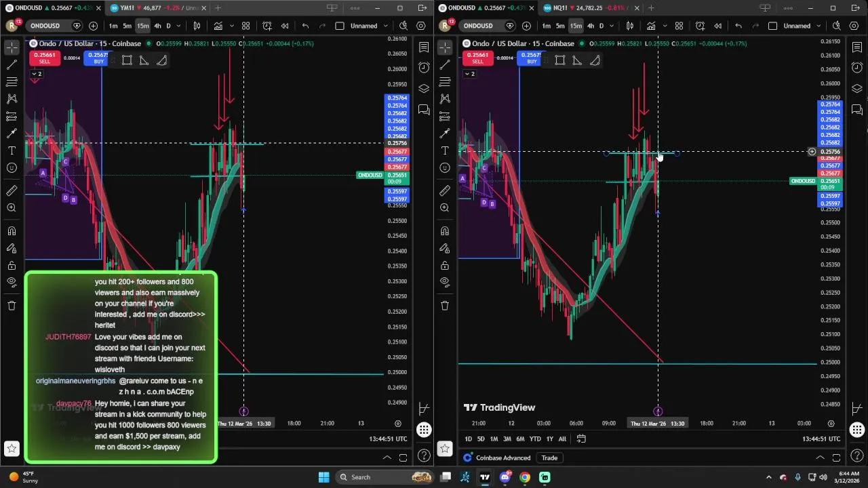The height and width of the screenshot is (488, 868).
Task: Create alert button in right window toolbar
Action: click(x=700, y=26)
